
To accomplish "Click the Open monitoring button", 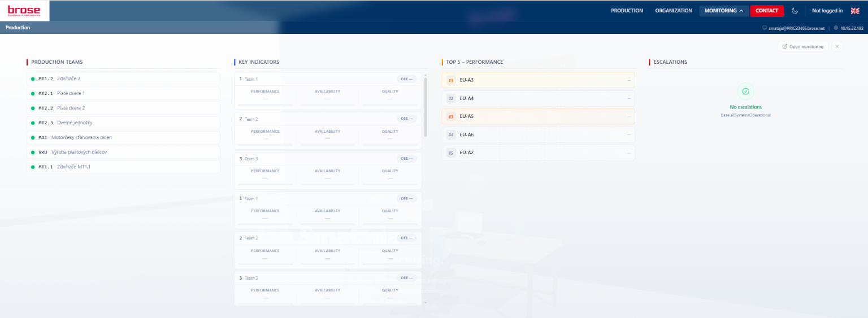I will tap(803, 46).
